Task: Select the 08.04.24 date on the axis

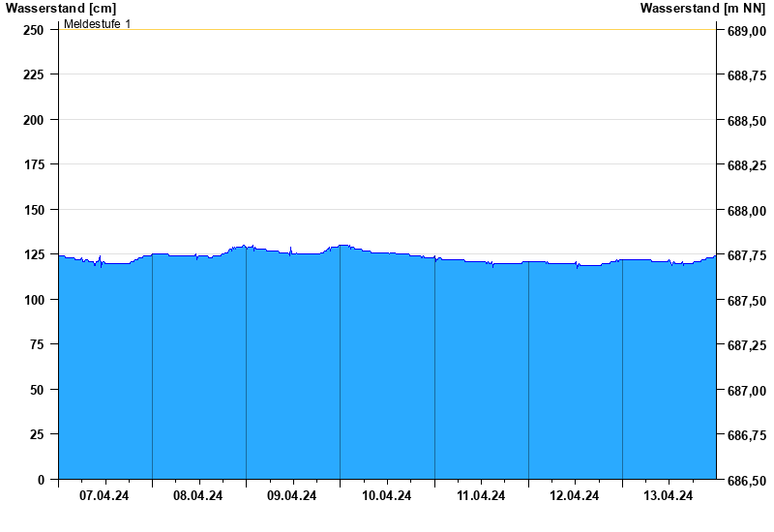Action: (x=198, y=496)
